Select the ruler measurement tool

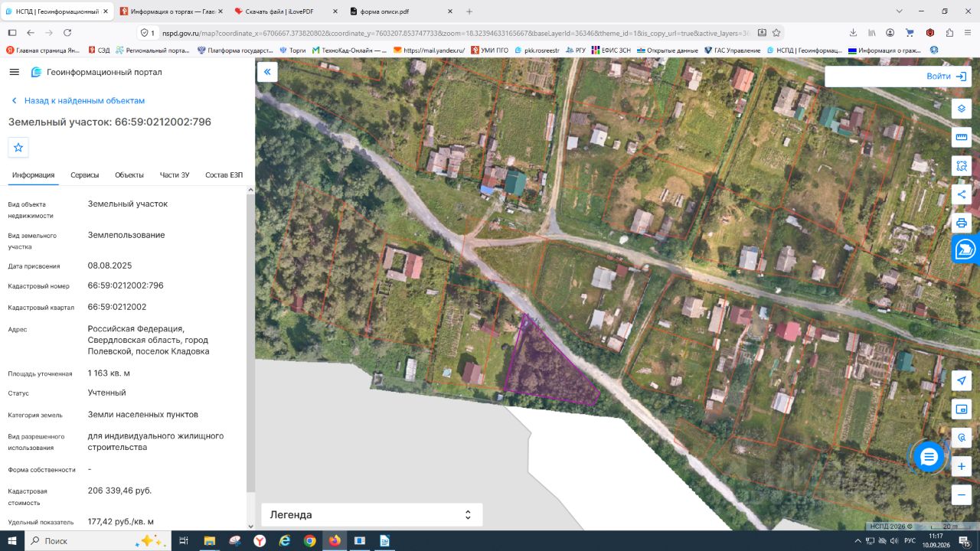[x=962, y=137]
